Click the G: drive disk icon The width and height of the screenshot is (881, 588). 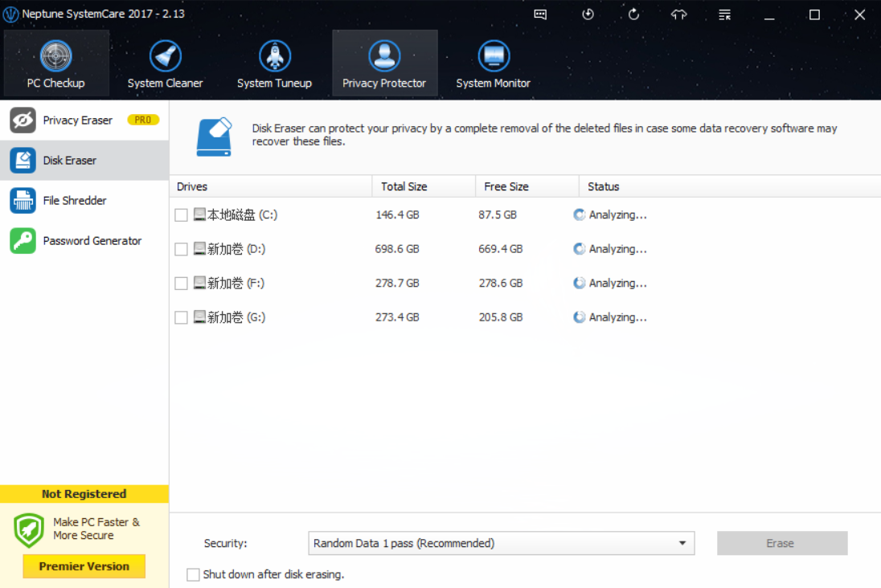coord(199,317)
